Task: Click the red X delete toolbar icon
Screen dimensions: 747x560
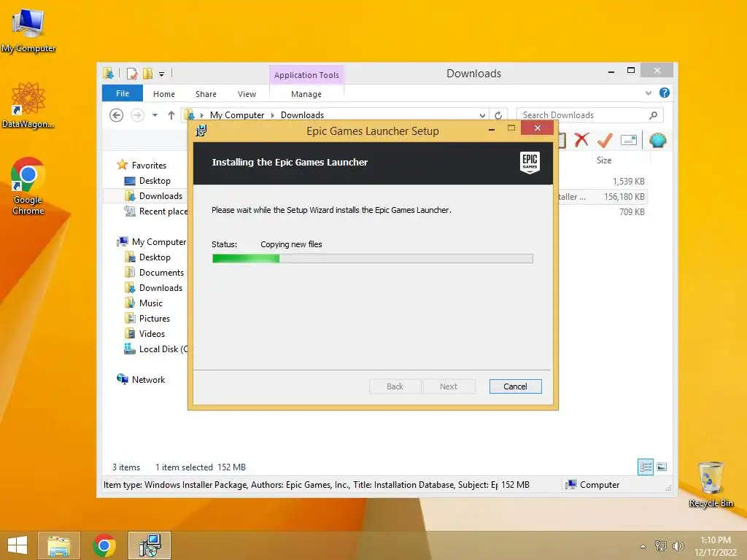Action: click(x=581, y=140)
